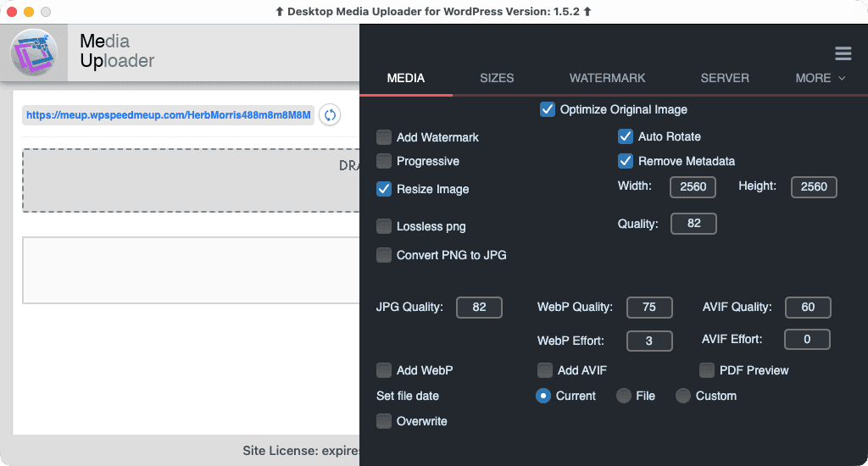Click the Height input field
868x466 pixels.
(x=814, y=187)
